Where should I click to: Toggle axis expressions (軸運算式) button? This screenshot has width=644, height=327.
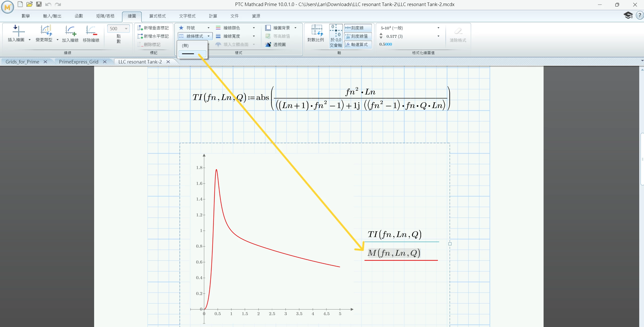[357, 45]
